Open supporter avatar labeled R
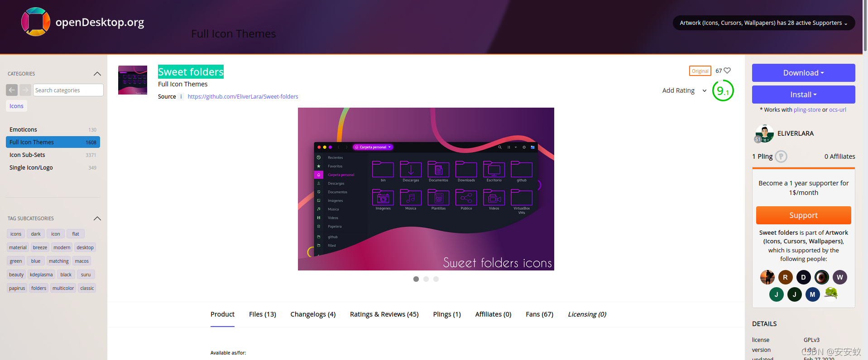 point(785,277)
